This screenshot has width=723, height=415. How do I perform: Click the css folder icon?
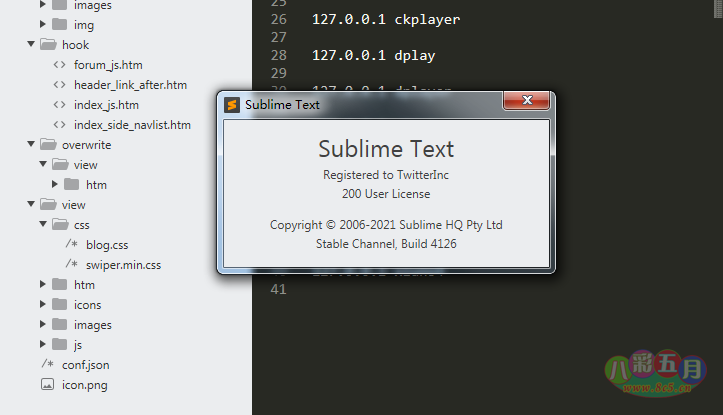[x=60, y=224]
